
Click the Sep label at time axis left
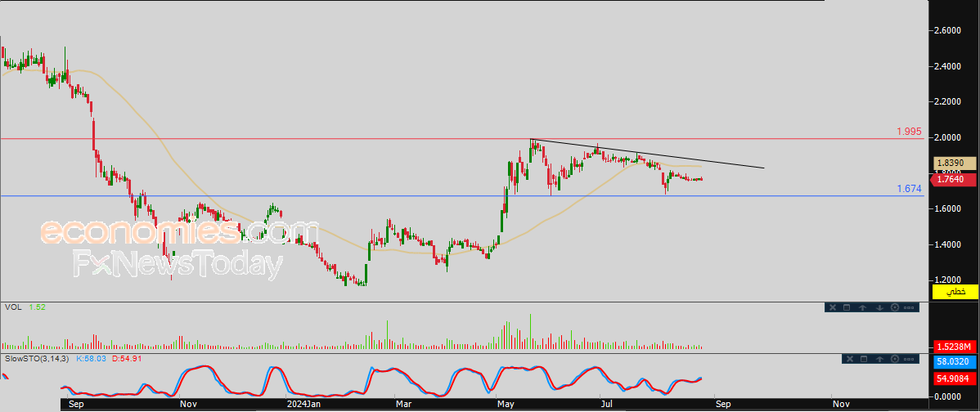[75, 405]
